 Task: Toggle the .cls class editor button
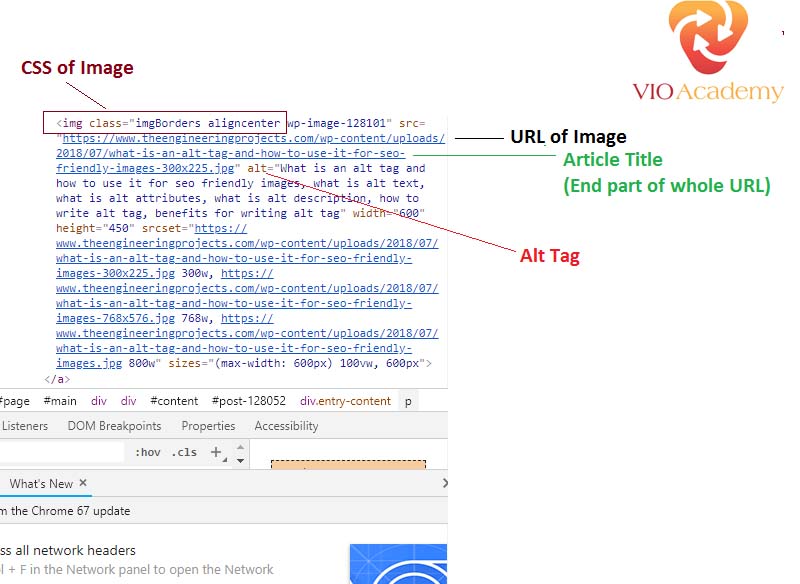(184, 453)
